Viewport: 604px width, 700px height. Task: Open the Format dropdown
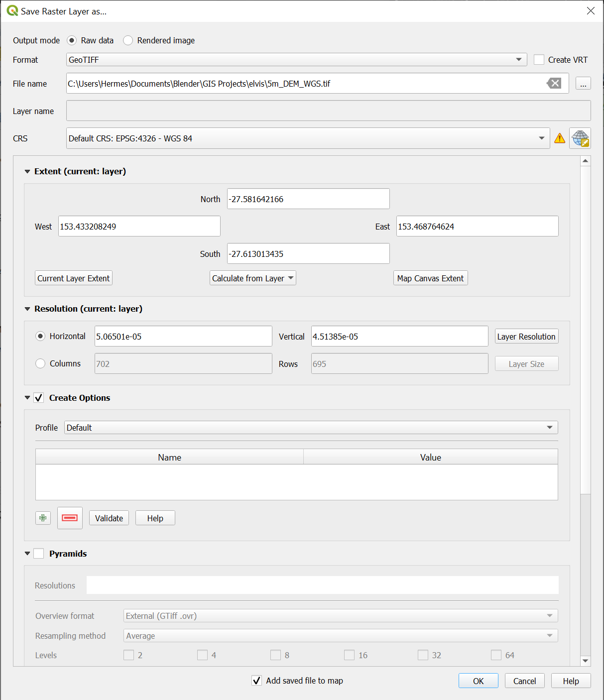(x=518, y=59)
